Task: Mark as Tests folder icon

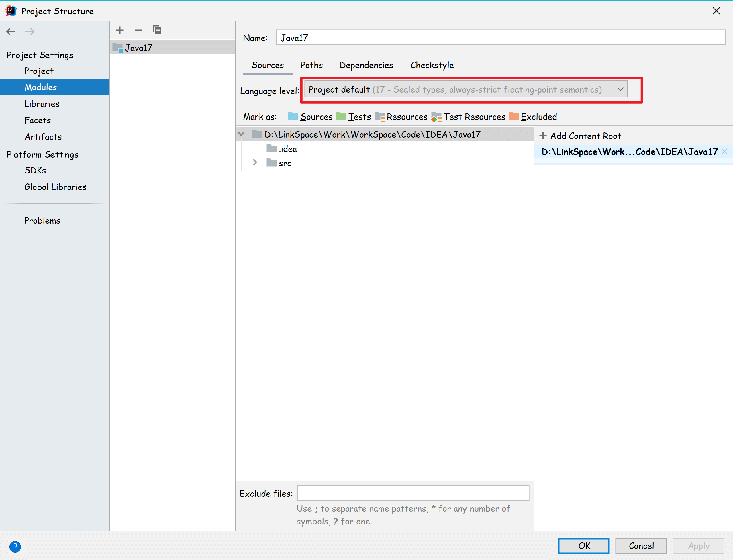Action: pyautogui.click(x=341, y=116)
